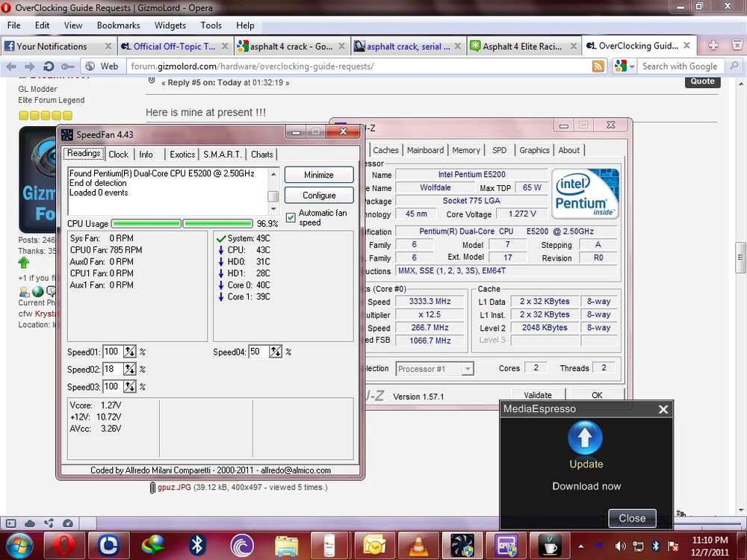This screenshot has width=747, height=560.
Task: Click the CPU-Z OK button
Action: [x=597, y=395]
